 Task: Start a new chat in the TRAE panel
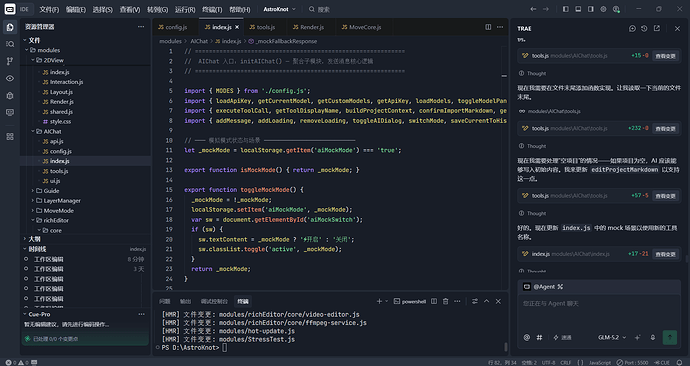[x=632, y=28]
